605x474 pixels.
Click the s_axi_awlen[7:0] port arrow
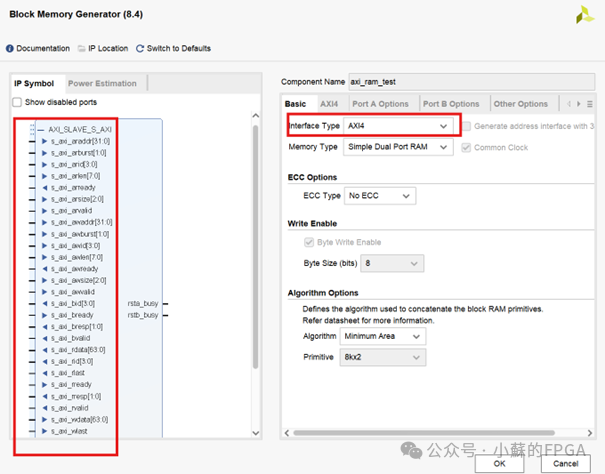coord(44,257)
